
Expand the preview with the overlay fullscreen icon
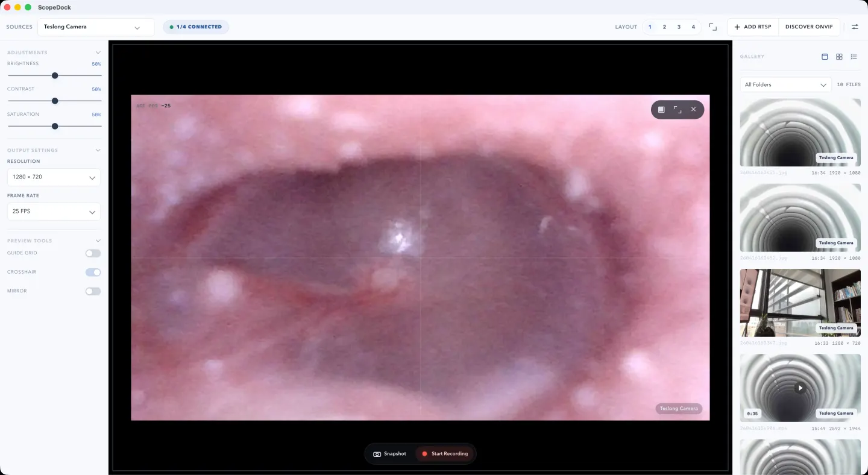(x=678, y=110)
